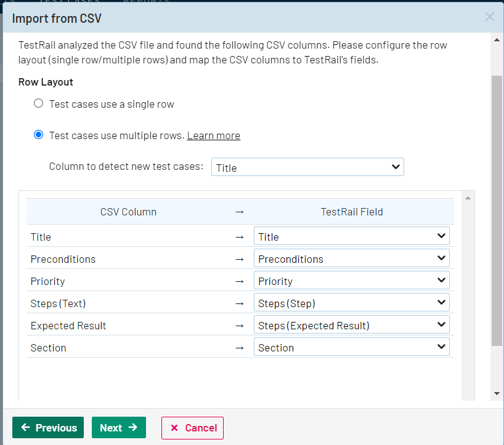Open the Section field mapping dropdown
This screenshot has height=445, width=504.
pos(351,347)
